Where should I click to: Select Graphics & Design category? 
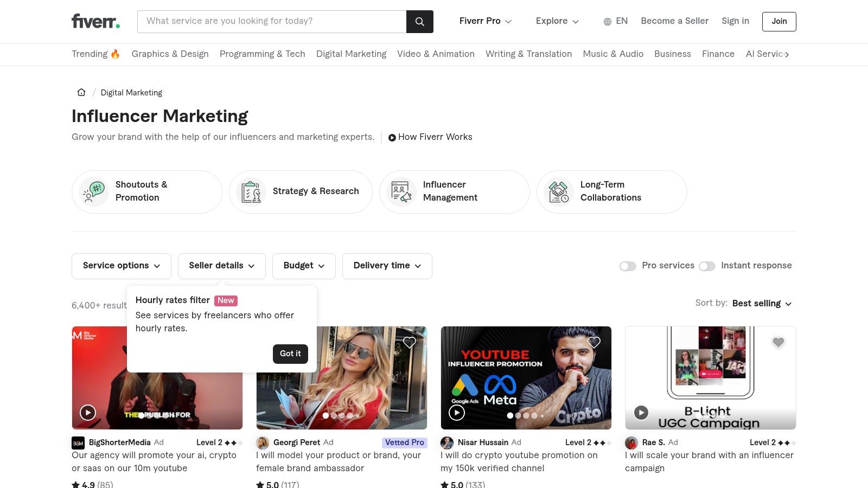(x=170, y=54)
